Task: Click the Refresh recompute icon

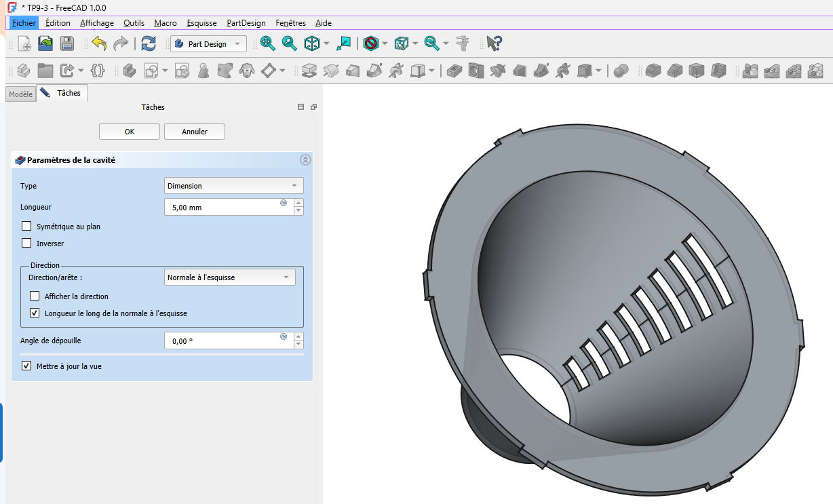Action: pos(149,44)
